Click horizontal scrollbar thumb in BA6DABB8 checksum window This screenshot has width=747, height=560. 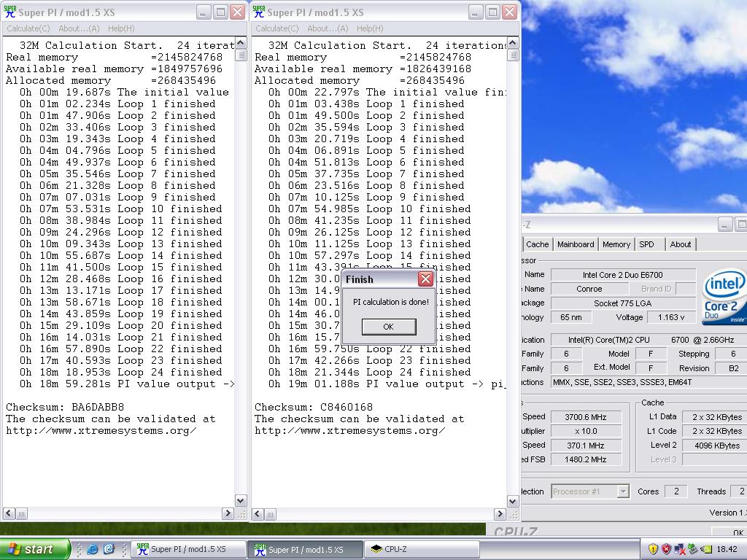point(21,513)
